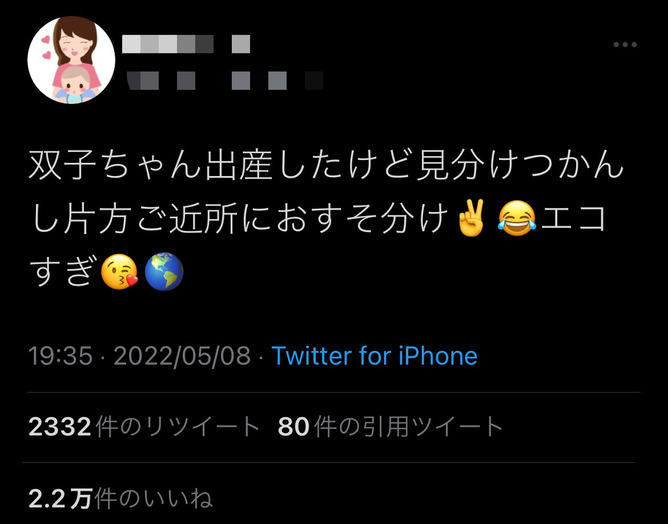Click the 2022/05/08 date
This screenshot has width=668, height=524.
182,356
